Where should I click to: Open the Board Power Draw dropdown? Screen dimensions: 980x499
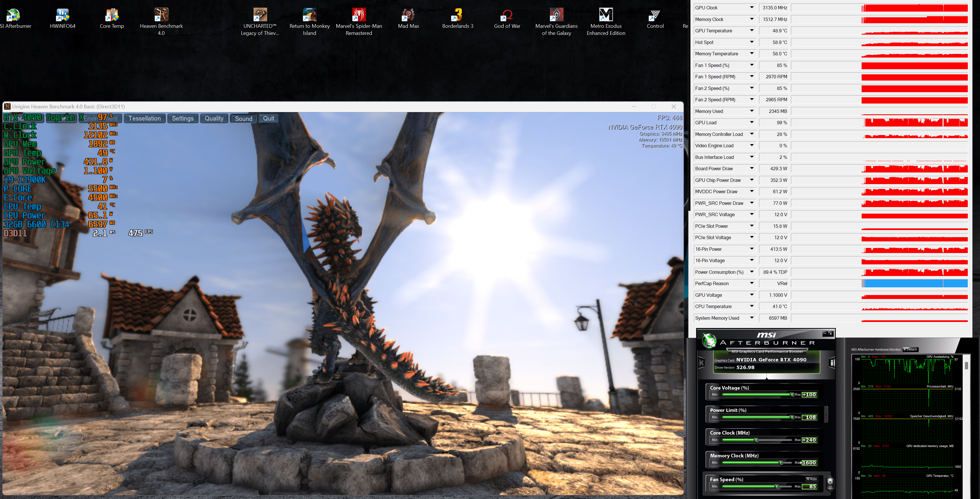pyautogui.click(x=752, y=168)
